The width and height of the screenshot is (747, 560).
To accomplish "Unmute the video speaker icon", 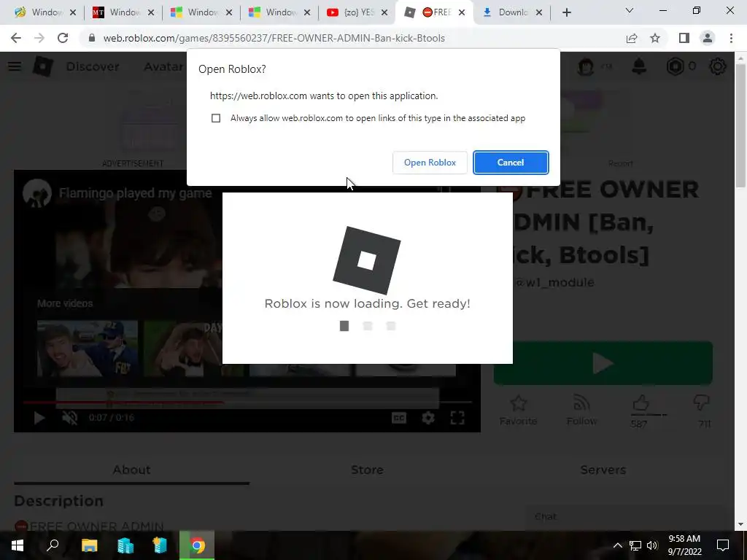I will pyautogui.click(x=69, y=418).
